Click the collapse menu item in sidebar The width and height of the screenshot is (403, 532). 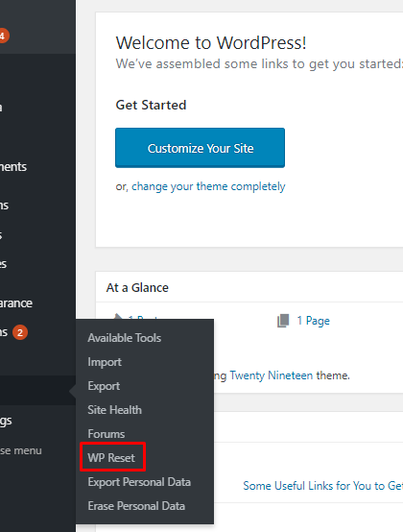click(x=21, y=450)
